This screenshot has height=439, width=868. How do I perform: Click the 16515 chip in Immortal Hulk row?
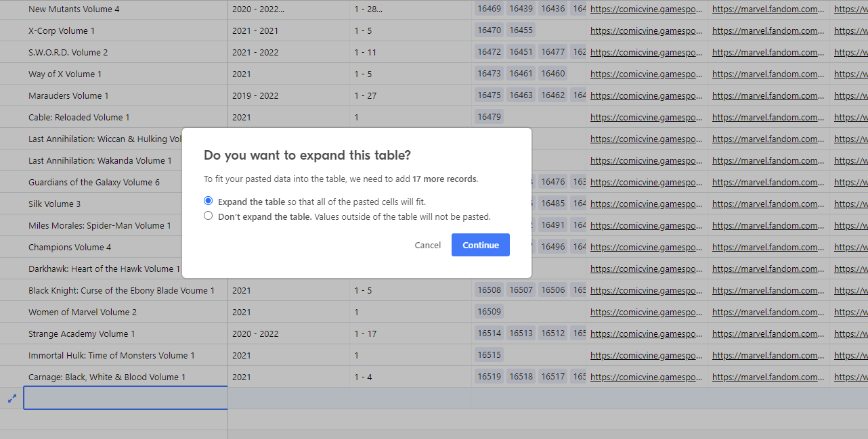coord(489,354)
